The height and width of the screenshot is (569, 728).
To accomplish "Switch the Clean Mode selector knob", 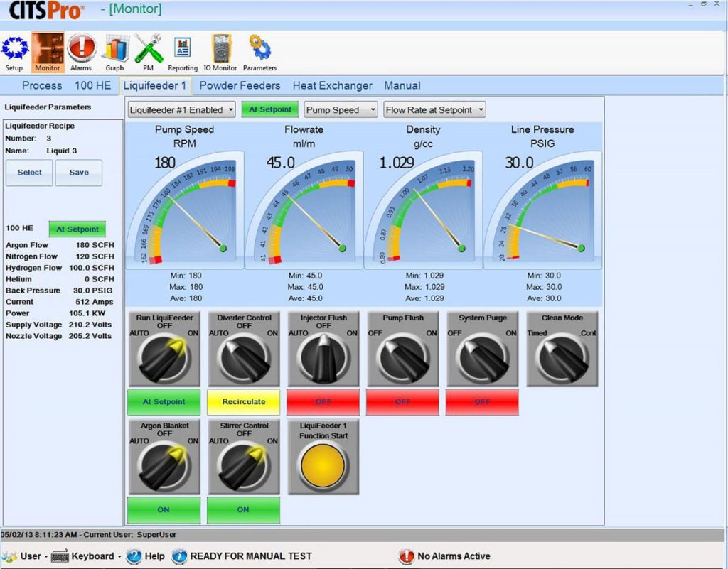I will click(562, 357).
